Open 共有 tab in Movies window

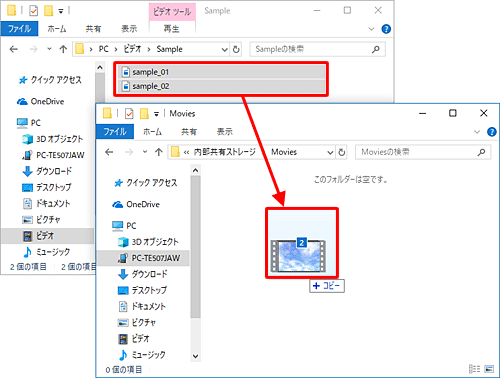pos(189,132)
